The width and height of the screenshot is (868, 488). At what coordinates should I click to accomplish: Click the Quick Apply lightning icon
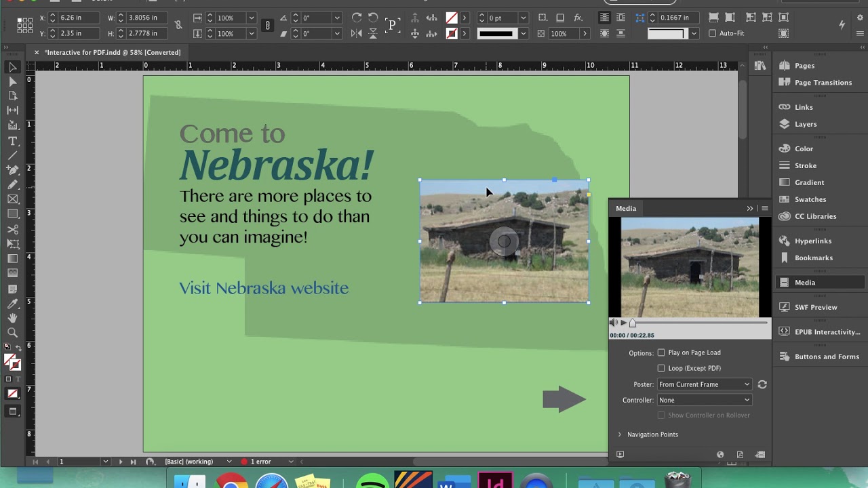click(842, 25)
